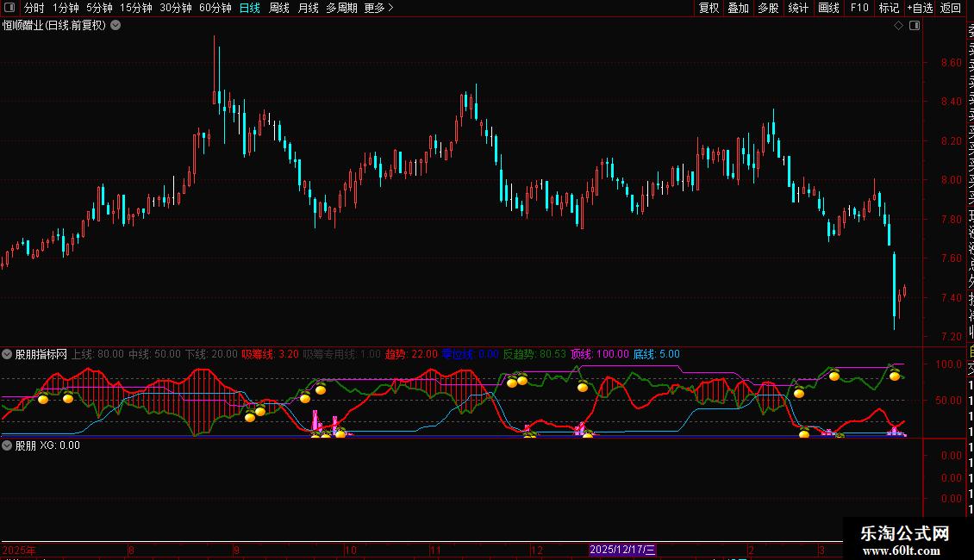The height and width of the screenshot is (560, 974).
Task: Select the 日线 daily period
Action: tap(250, 8)
